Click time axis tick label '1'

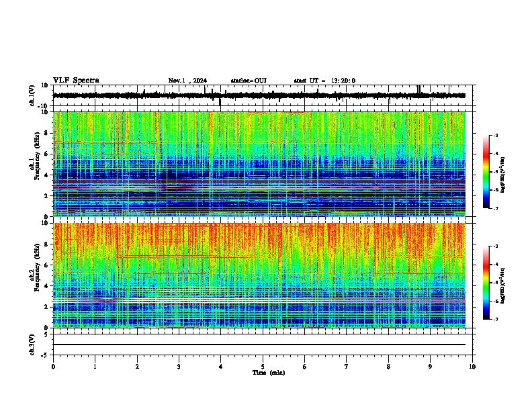(x=95, y=367)
